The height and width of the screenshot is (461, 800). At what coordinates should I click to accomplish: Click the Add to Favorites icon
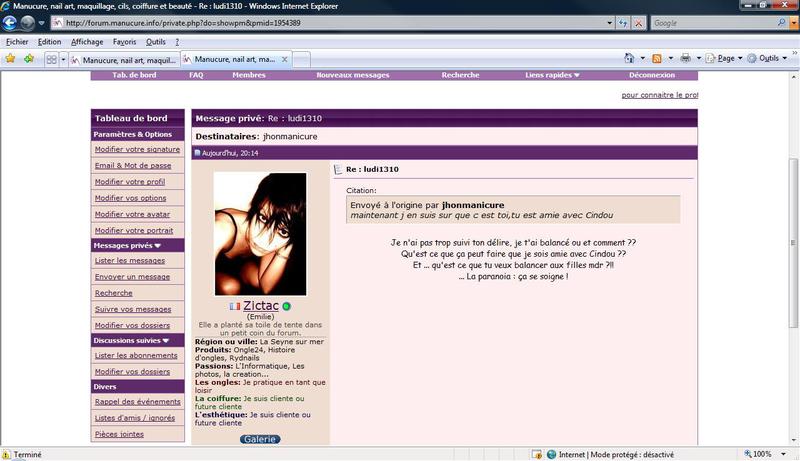[28, 59]
